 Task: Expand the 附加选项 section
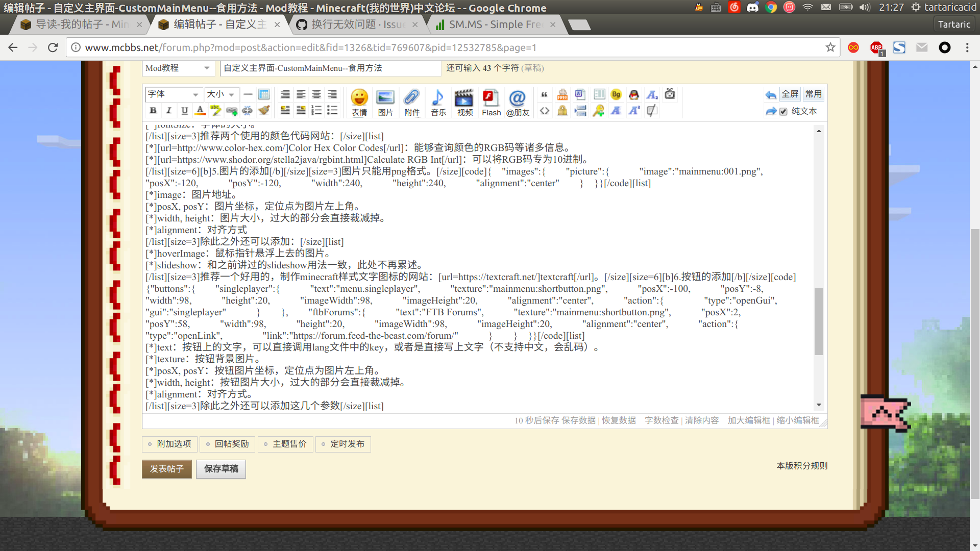(x=169, y=444)
